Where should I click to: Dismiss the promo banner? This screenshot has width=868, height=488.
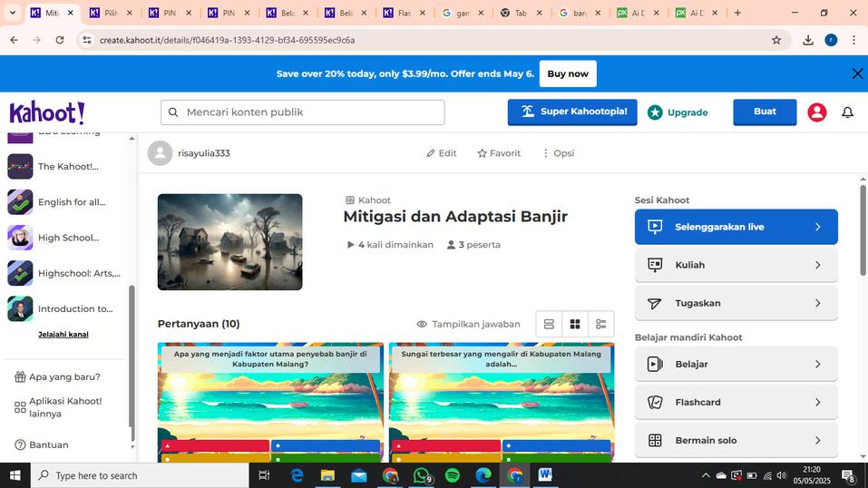coord(857,73)
